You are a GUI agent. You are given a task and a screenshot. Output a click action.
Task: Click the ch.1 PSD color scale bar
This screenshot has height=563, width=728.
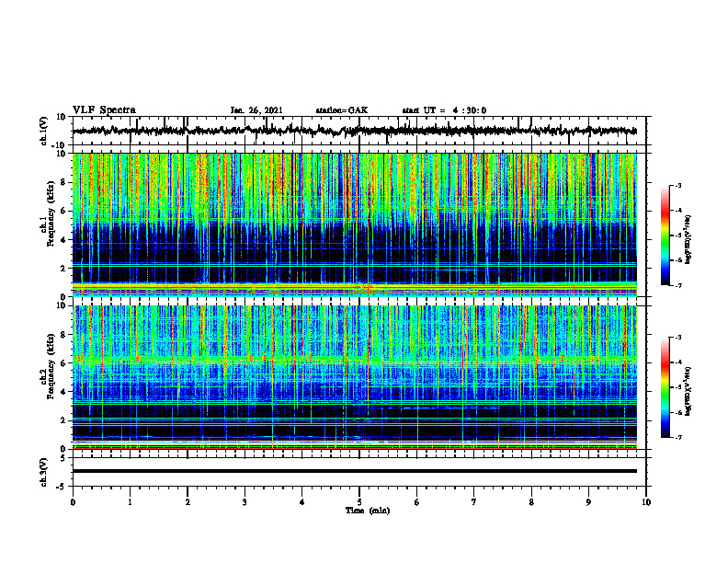pos(665,236)
